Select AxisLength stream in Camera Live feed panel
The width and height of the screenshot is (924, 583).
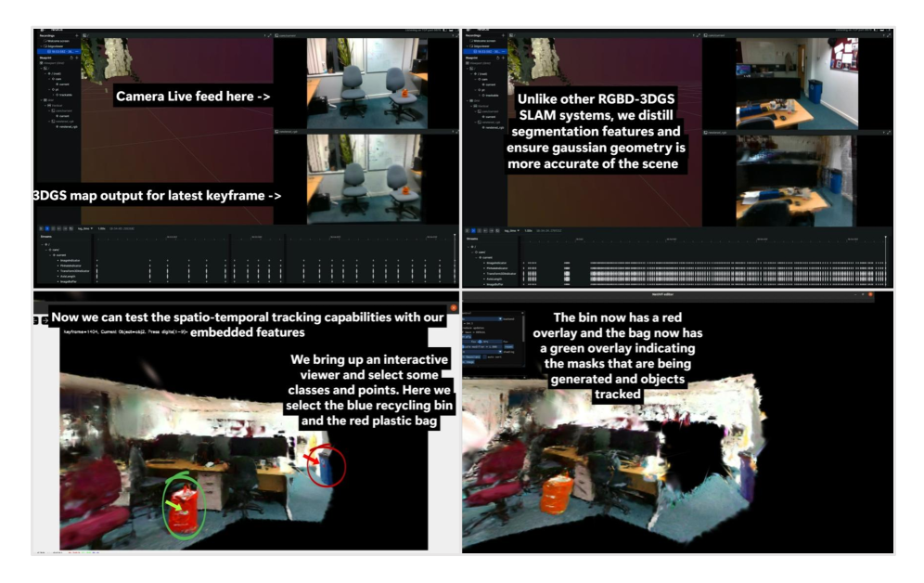click(x=67, y=277)
